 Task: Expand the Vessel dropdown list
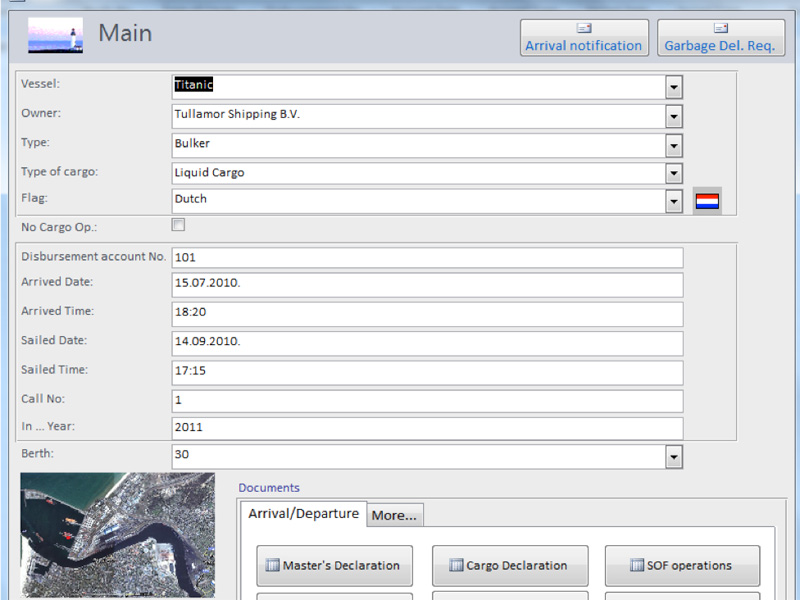674,87
